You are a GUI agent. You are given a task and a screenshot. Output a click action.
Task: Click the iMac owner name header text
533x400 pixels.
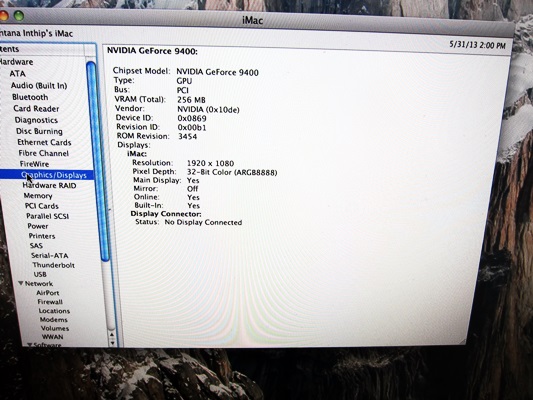[x=36, y=34]
